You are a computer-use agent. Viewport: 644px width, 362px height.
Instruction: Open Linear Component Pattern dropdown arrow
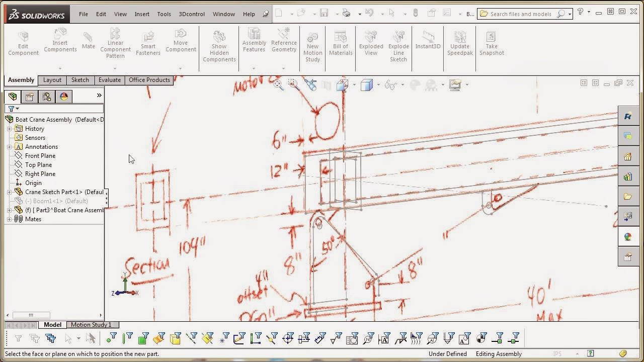(x=115, y=69)
